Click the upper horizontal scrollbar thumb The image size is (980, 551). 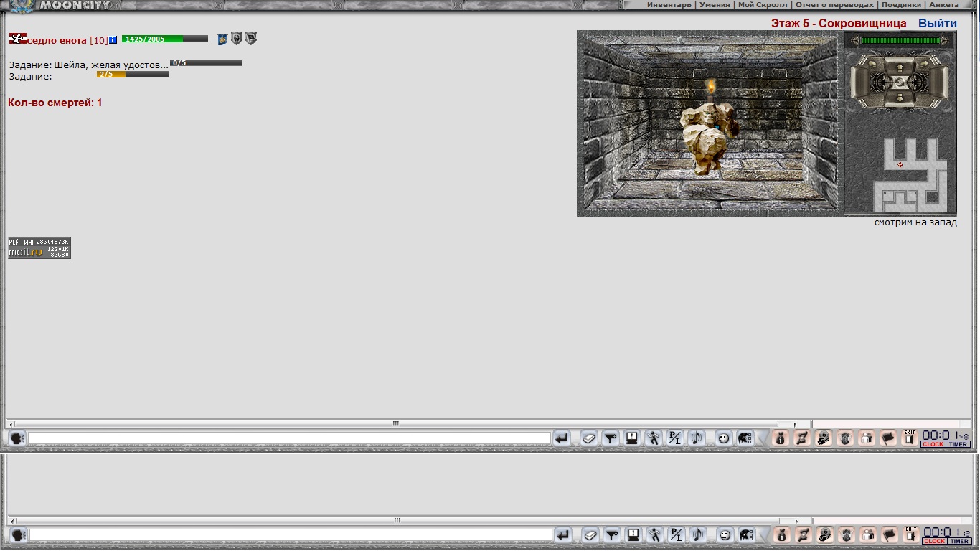(395, 423)
